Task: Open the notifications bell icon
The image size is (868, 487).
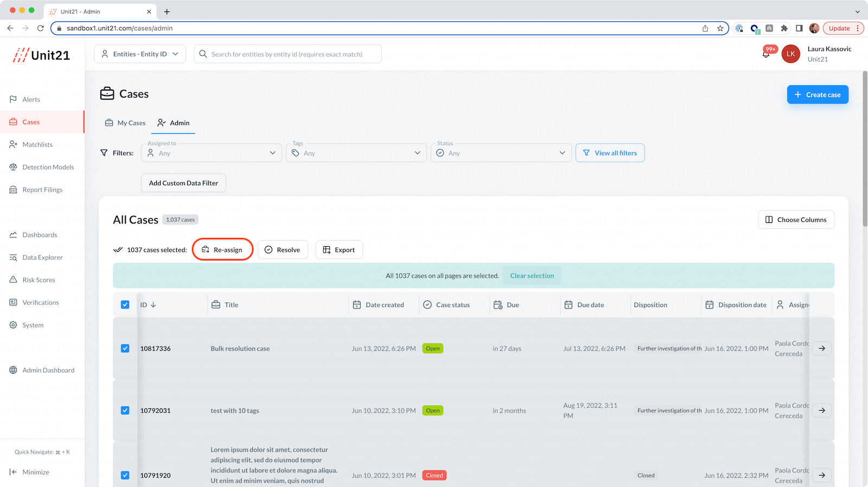Action: point(766,54)
